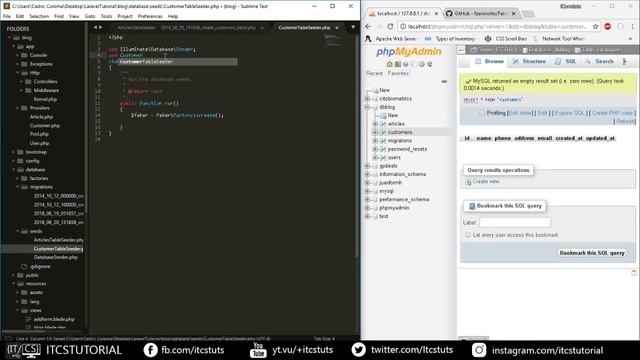
Task: Expand the citobiometrics database node
Action: click(x=368, y=99)
